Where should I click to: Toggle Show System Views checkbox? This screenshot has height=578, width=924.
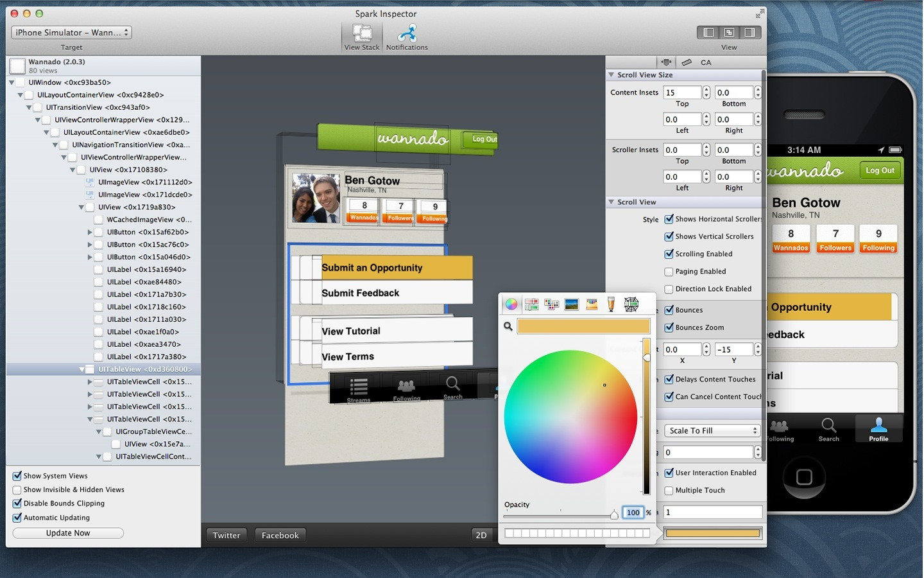17,476
